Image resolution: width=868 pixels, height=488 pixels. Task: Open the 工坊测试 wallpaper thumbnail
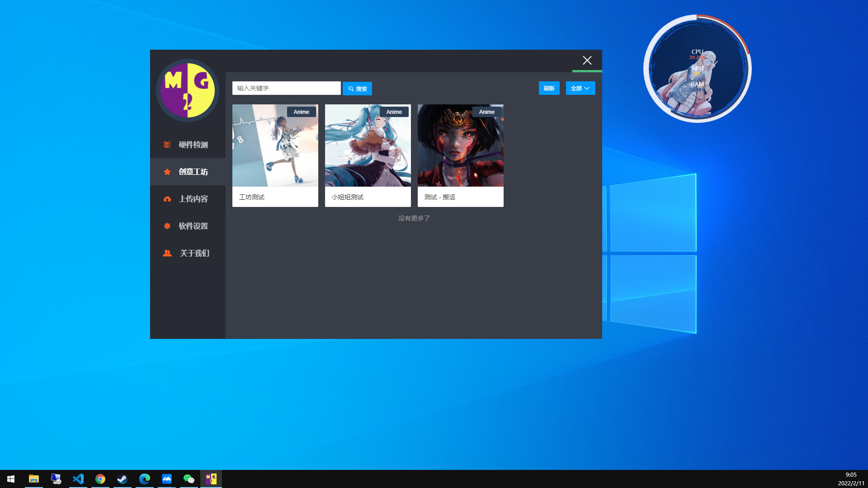[275, 145]
